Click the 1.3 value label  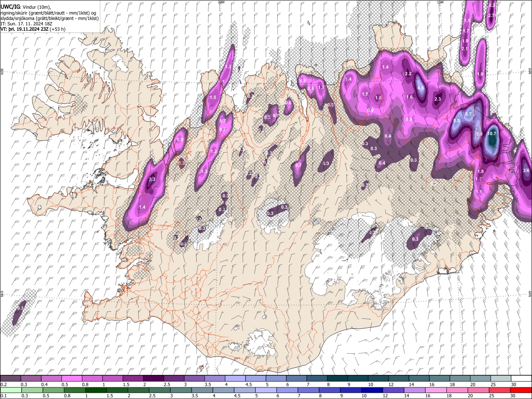(x=204, y=171)
